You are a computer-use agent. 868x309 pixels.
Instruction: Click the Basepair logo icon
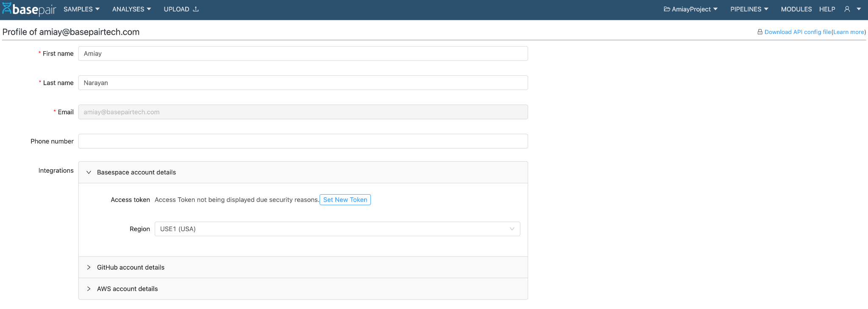click(x=7, y=8)
